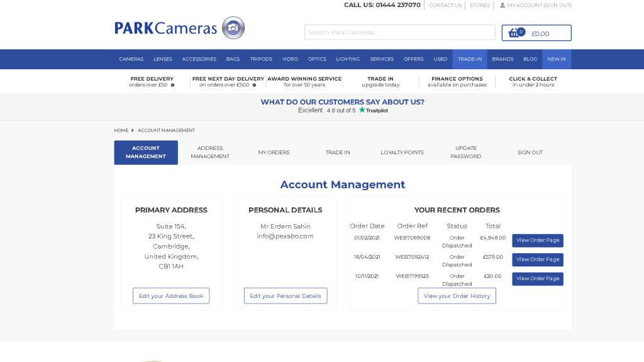
Task: Open the Trade-In navigation item
Action: click(x=470, y=59)
